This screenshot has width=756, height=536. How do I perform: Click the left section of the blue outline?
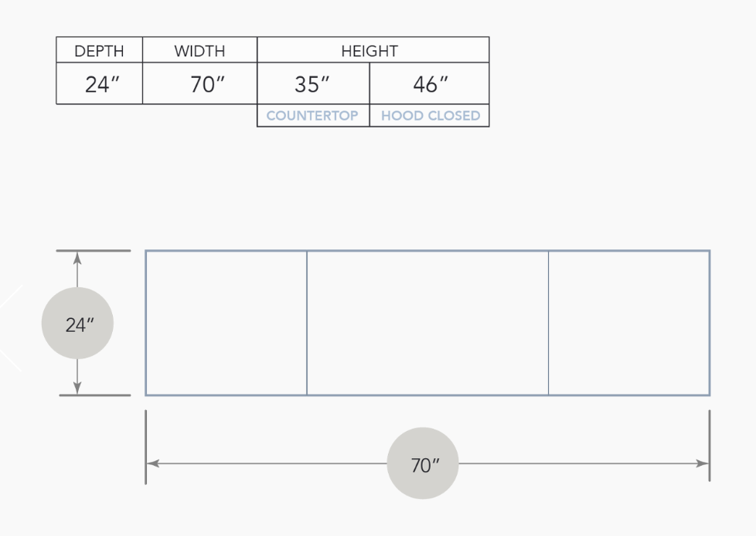[226, 323]
